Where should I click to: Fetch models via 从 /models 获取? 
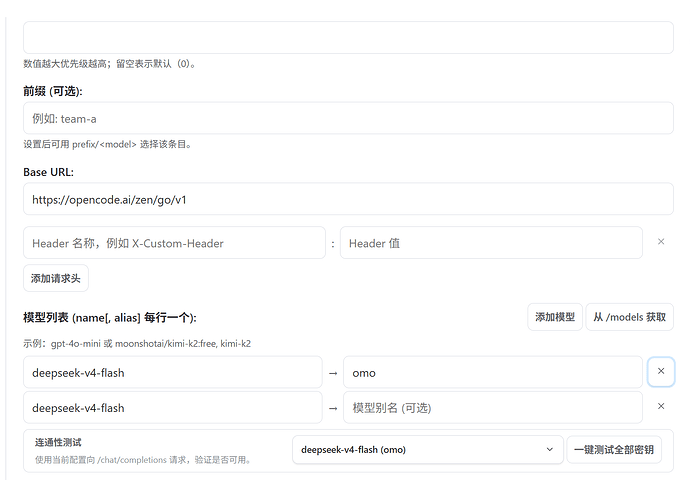pos(629,317)
